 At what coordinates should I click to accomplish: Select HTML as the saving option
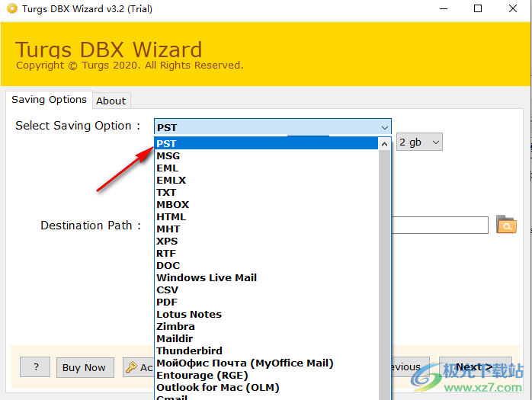point(266,217)
